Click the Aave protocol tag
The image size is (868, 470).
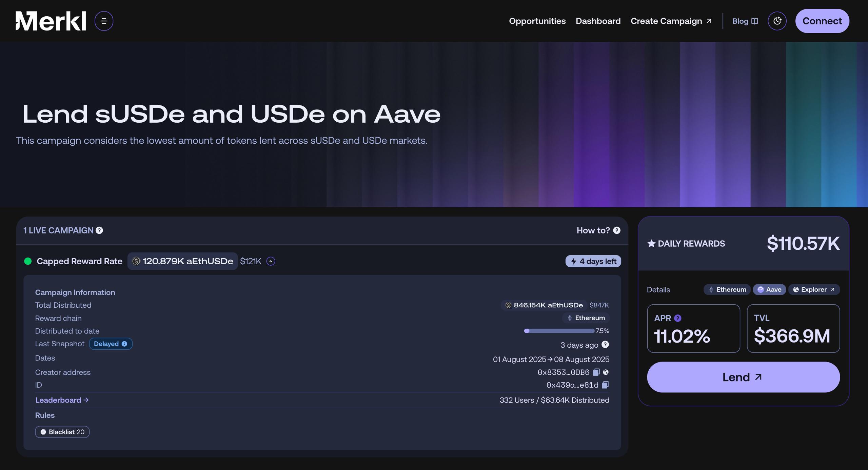[x=769, y=289]
